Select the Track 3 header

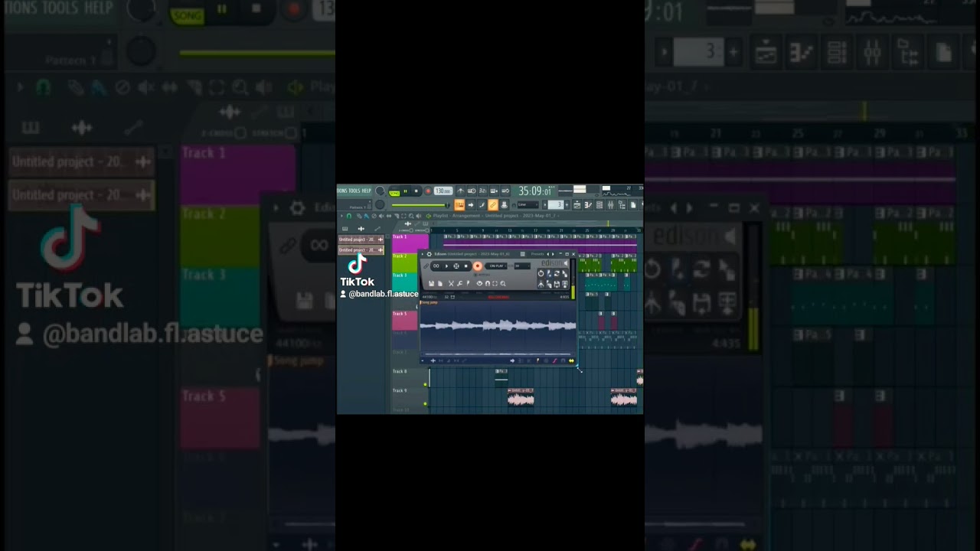(404, 282)
